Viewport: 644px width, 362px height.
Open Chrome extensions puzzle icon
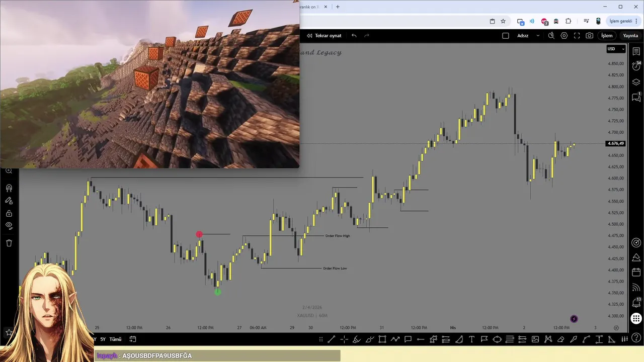click(569, 21)
